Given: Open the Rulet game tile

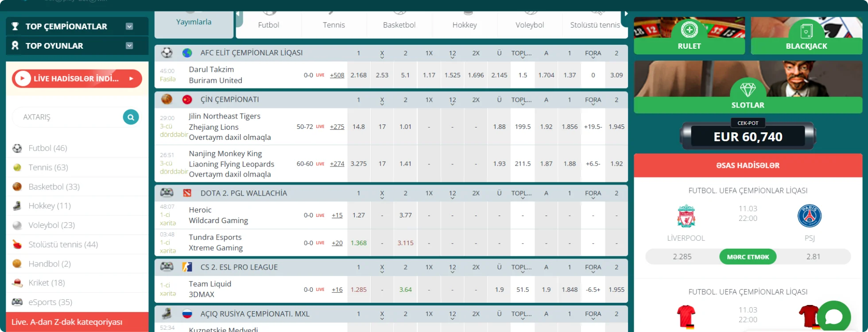Looking at the screenshot, I should point(689,36).
